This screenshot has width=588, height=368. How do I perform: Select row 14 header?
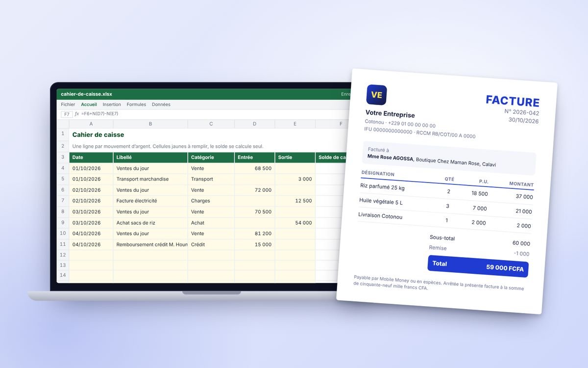click(x=63, y=275)
